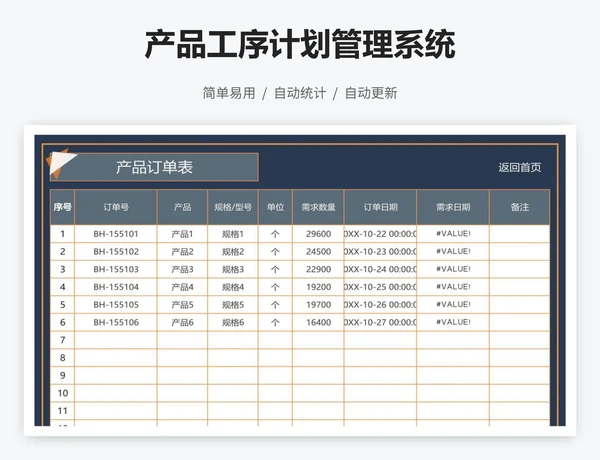The image size is (600, 460).
Task: Select the 产品1 cell
Action: (x=182, y=234)
